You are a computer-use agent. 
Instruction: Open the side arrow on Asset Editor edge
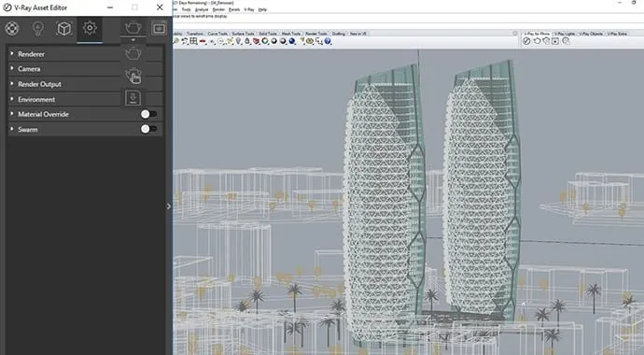coord(169,206)
